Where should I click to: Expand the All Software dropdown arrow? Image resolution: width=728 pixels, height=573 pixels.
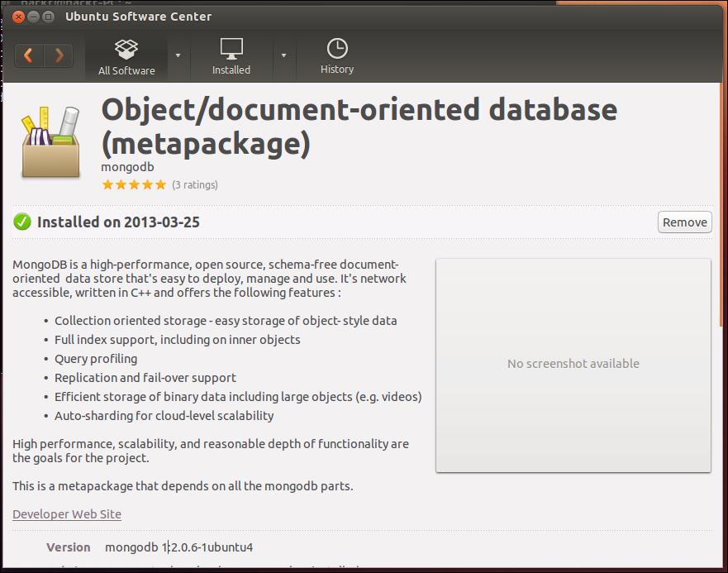(178, 55)
